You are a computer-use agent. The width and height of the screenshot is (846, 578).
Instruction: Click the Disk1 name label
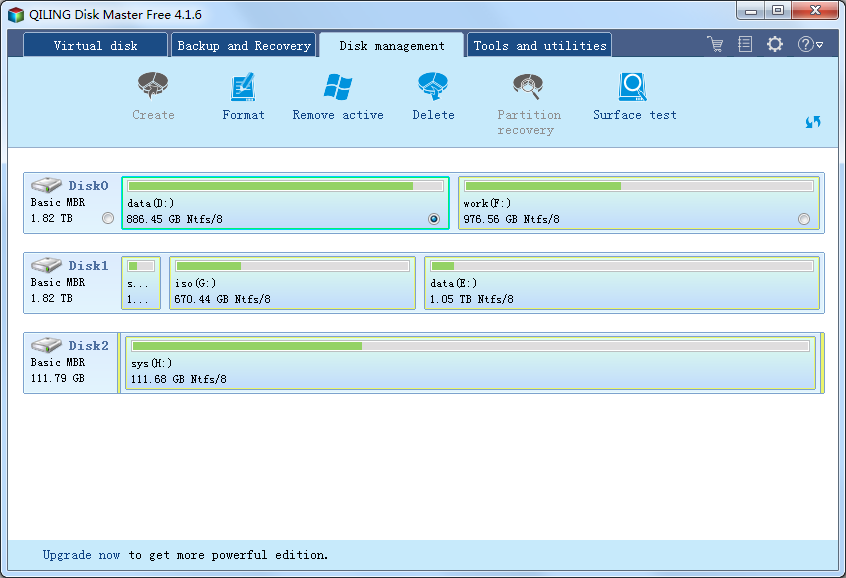tap(88, 266)
